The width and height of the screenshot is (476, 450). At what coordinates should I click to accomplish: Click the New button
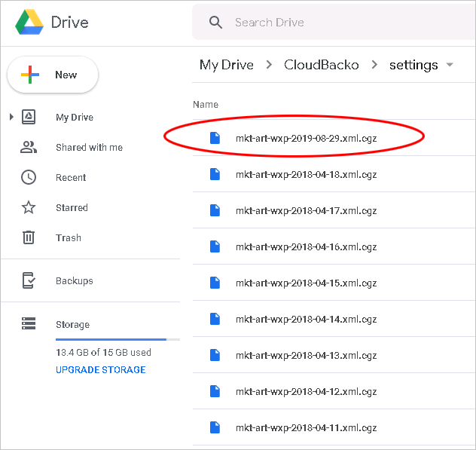(x=53, y=75)
